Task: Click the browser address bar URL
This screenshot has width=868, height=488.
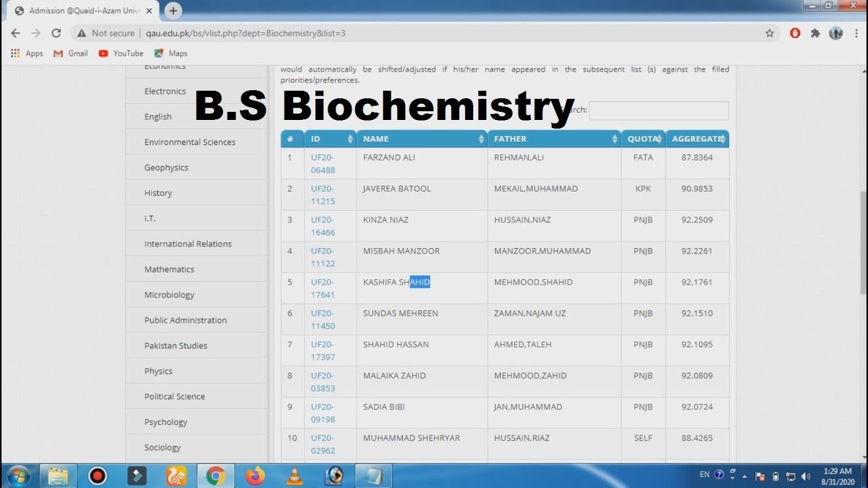Action: [x=245, y=33]
